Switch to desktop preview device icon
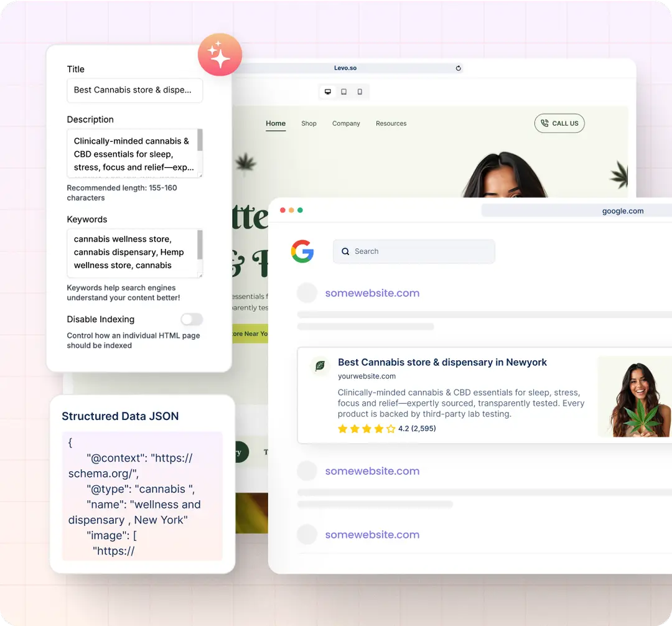Image resolution: width=672 pixels, height=626 pixels. click(x=328, y=91)
